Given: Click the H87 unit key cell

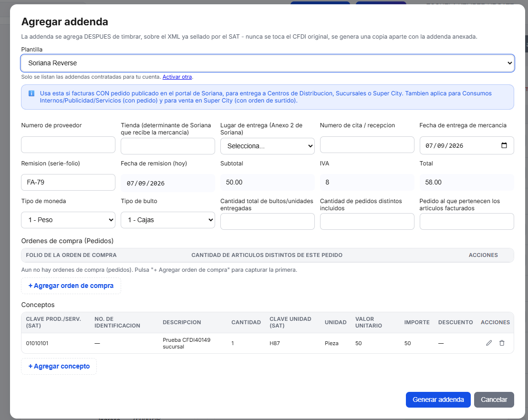Looking at the screenshot, I should tap(274, 343).
